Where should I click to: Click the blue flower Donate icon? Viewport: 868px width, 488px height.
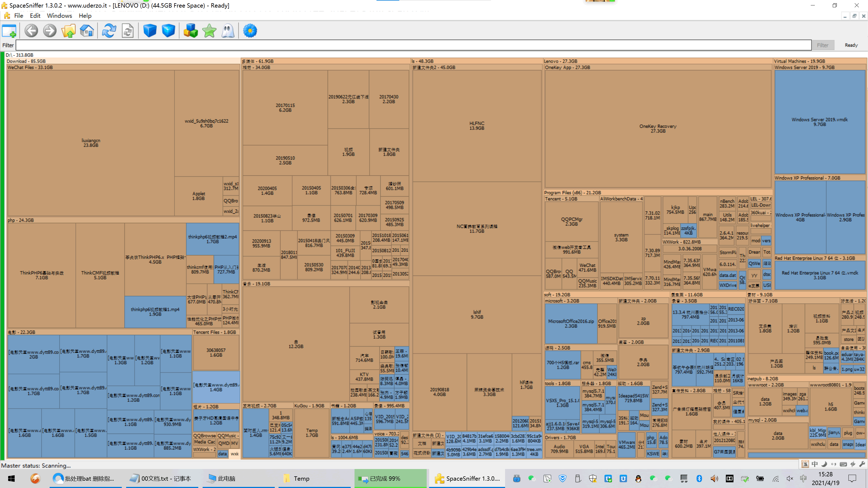click(x=250, y=31)
